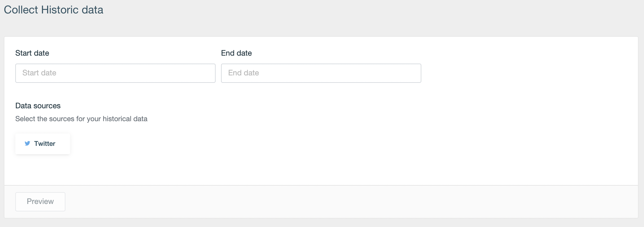This screenshot has height=227, width=644.
Task: Focus the End date placeholder text
Action: (x=243, y=73)
